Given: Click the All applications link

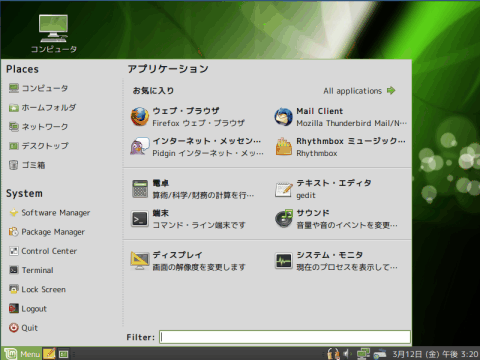Looking at the screenshot, I should (x=353, y=91).
